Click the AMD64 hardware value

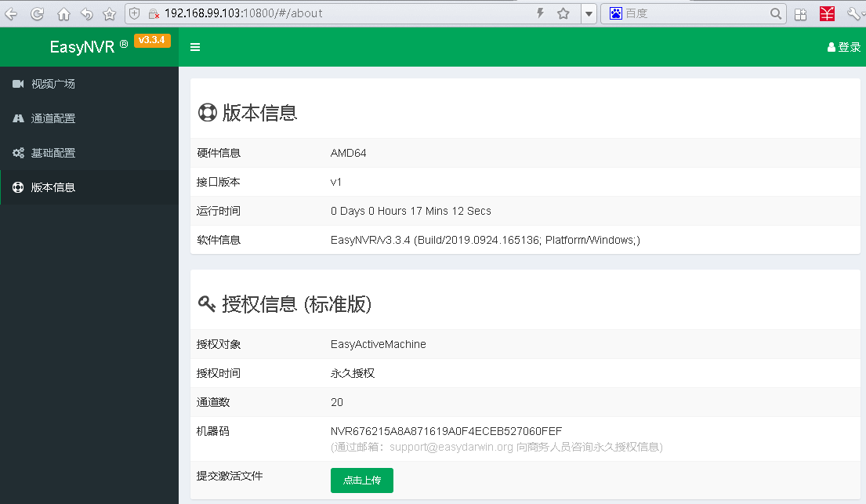coord(348,153)
